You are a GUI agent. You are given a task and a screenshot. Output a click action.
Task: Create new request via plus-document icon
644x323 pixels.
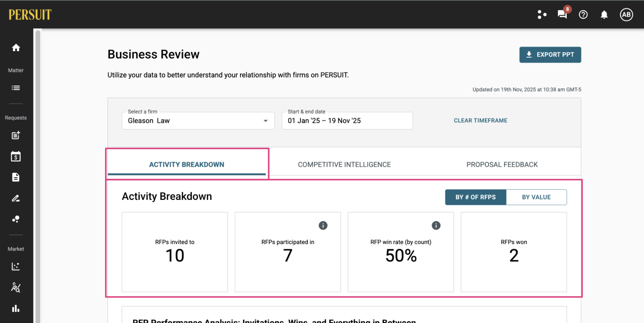pyautogui.click(x=16, y=135)
